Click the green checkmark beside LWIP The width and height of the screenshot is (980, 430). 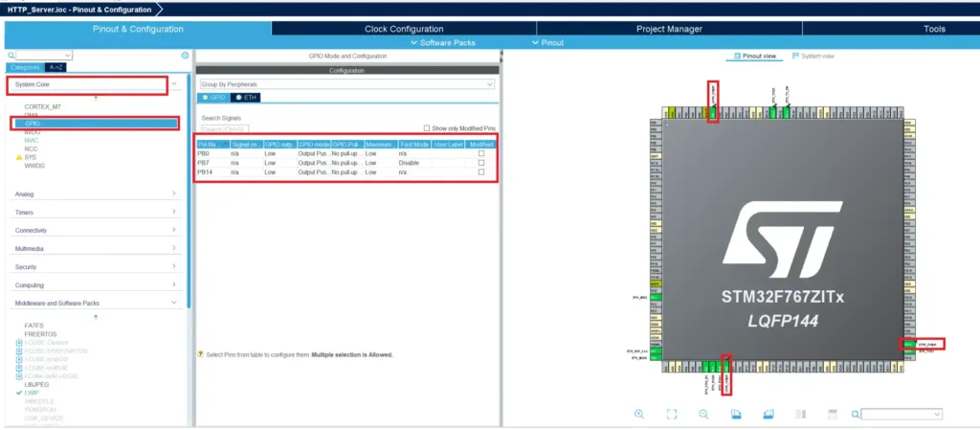19,393
